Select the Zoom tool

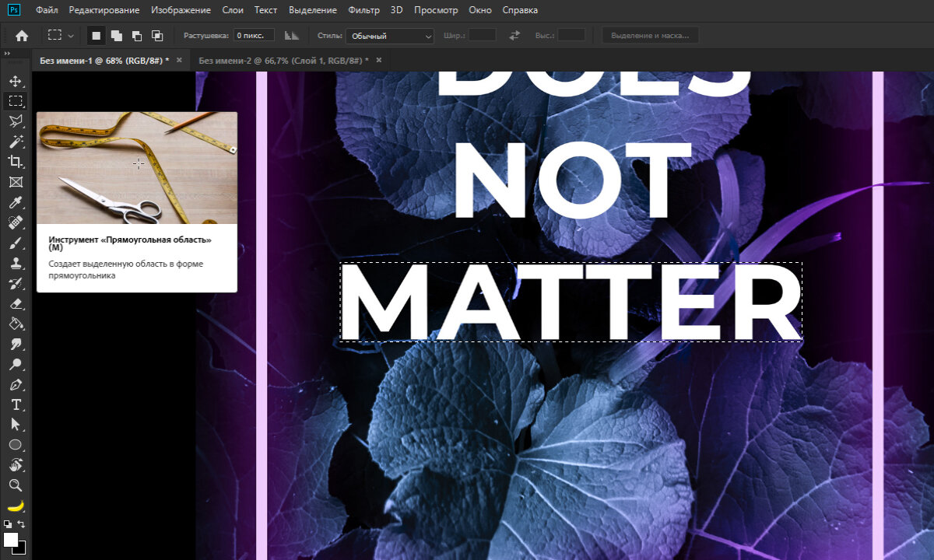click(x=15, y=485)
